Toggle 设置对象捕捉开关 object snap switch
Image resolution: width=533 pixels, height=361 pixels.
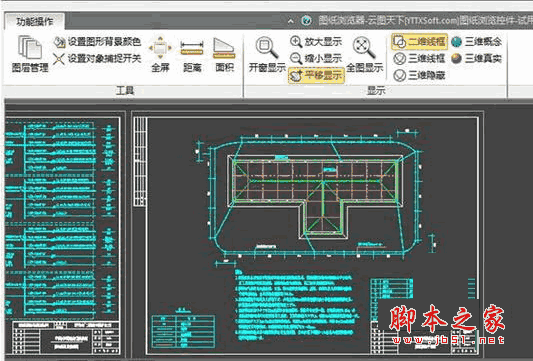pyautogui.click(x=97, y=58)
